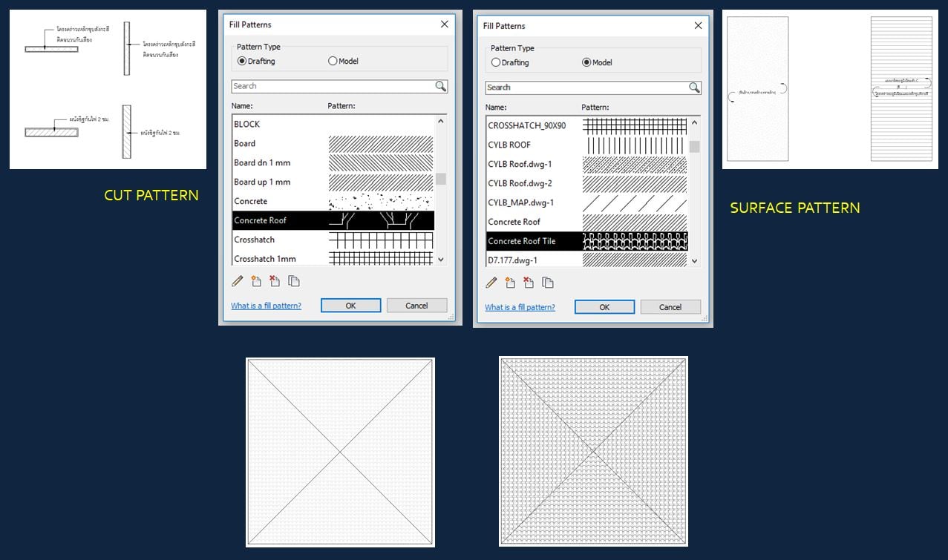Screen dimensions: 948x560
Task: Click delete fill pattern icon in right dialog
Action: [529, 283]
